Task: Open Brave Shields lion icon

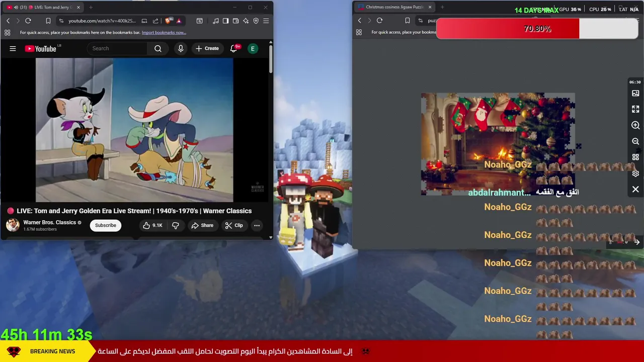Action: coord(168,21)
